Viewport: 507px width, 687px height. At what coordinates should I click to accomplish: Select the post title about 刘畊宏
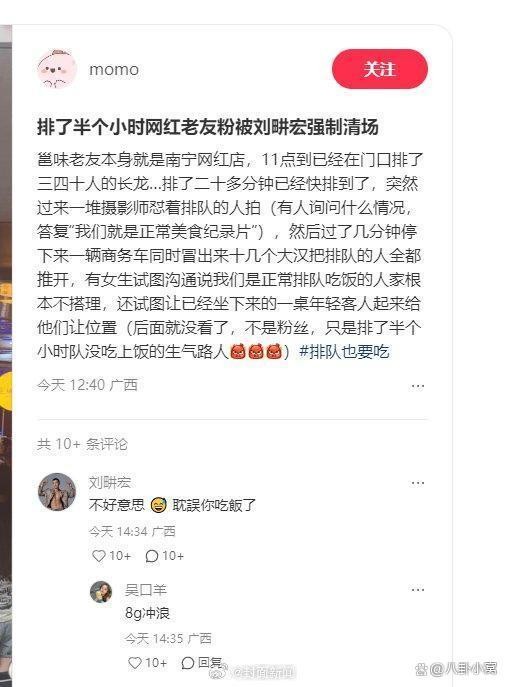pyautogui.click(x=208, y=127)
